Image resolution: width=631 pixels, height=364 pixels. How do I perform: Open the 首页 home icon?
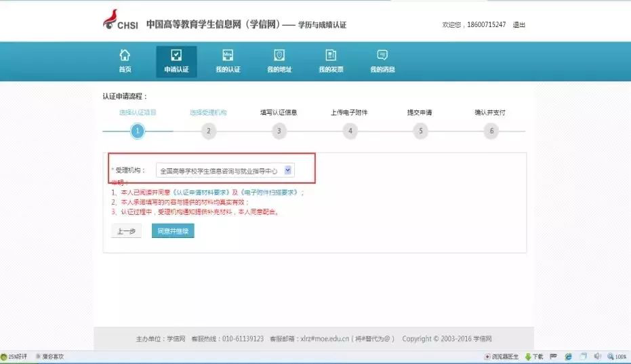125,55
